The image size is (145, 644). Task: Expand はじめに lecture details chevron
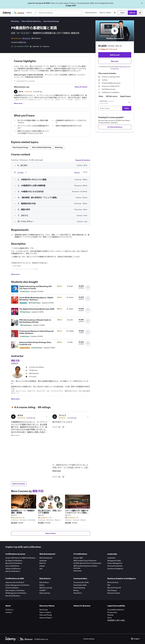point(26,172)
